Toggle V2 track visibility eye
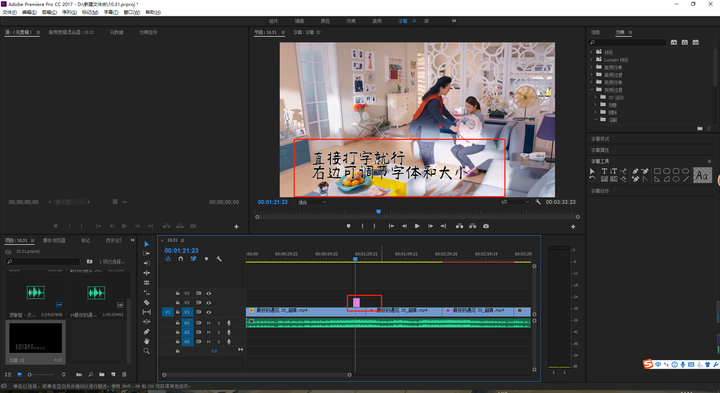720x393 pixels. click(x=208, y=303)
